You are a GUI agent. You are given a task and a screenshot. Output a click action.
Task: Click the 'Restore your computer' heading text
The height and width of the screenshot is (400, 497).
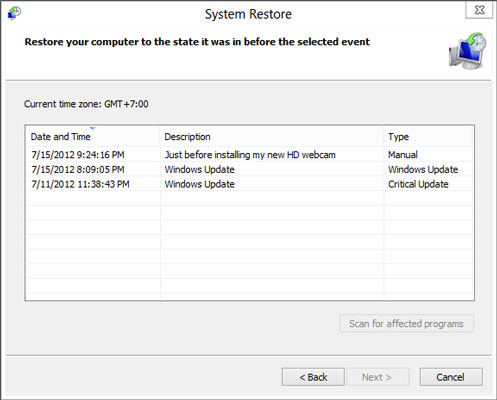197,42
